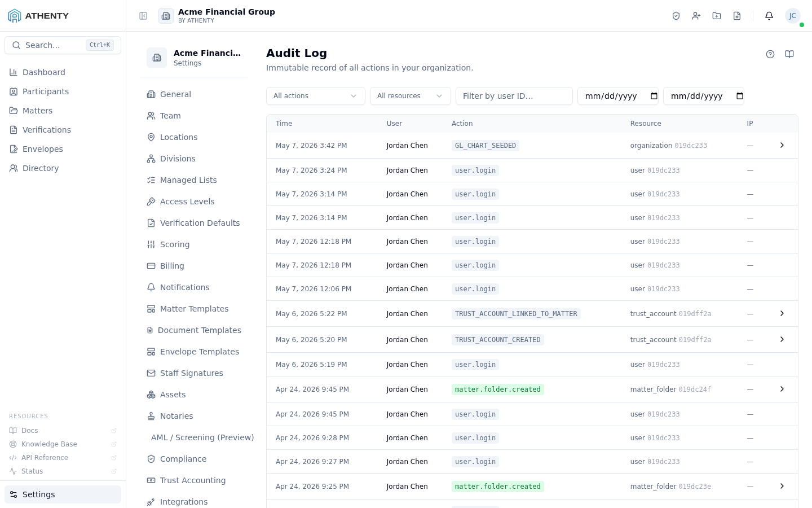Viewport: 812px width, 508px height.
Task: Open the book documentation icon near Audit Log
Action: [789, 54]
